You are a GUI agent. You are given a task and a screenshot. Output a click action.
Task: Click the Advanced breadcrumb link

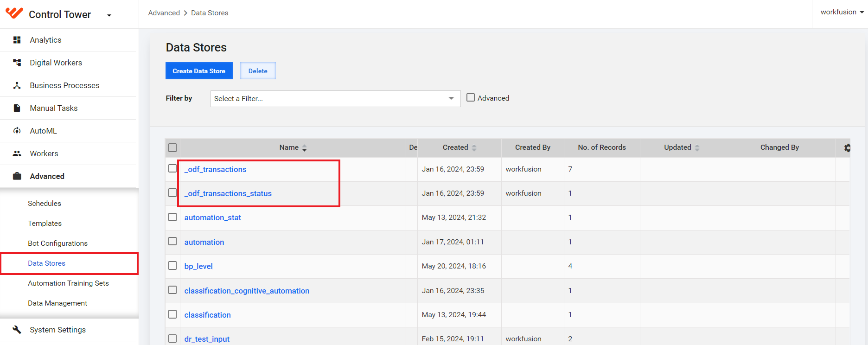coord(164,13)
